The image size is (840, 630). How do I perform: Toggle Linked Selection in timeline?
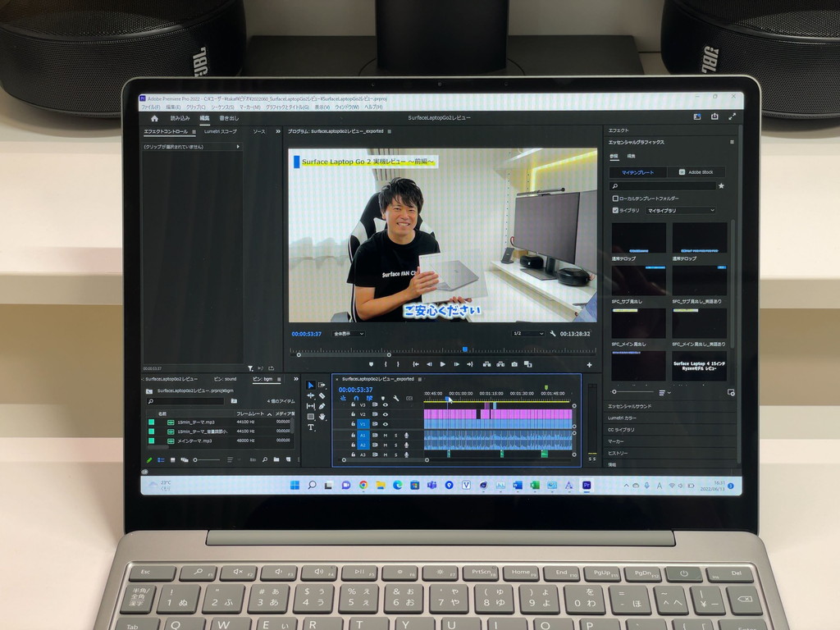pos(369,398)
